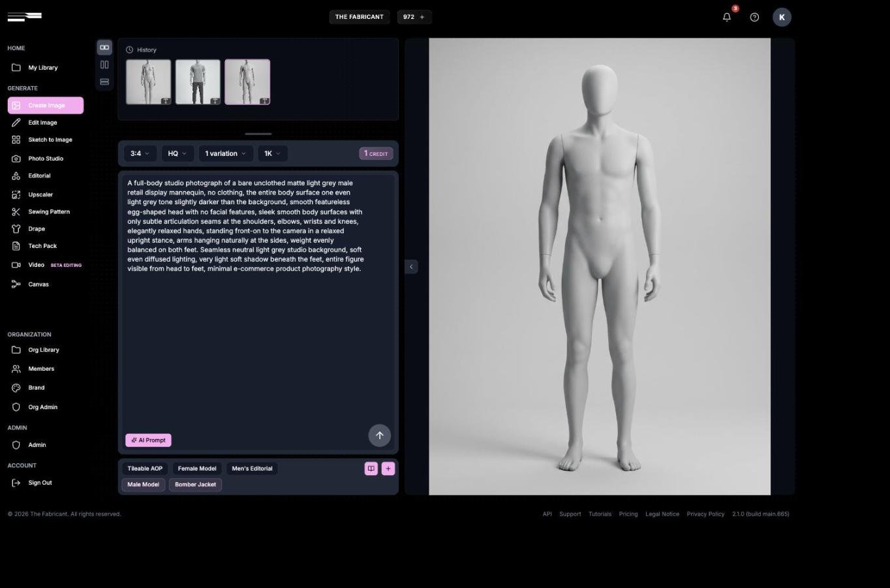Click the panel resize handle bar
The height and width of the screenshot is (588, 890).
(x=258, y=134)
